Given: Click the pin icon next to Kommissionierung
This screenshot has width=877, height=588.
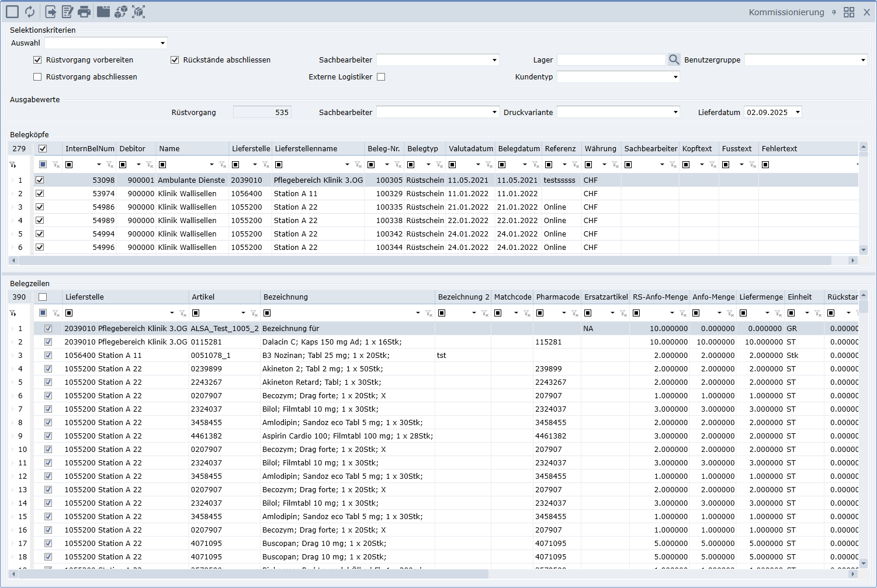Looking at the screenshot, I should click(834, 12).
